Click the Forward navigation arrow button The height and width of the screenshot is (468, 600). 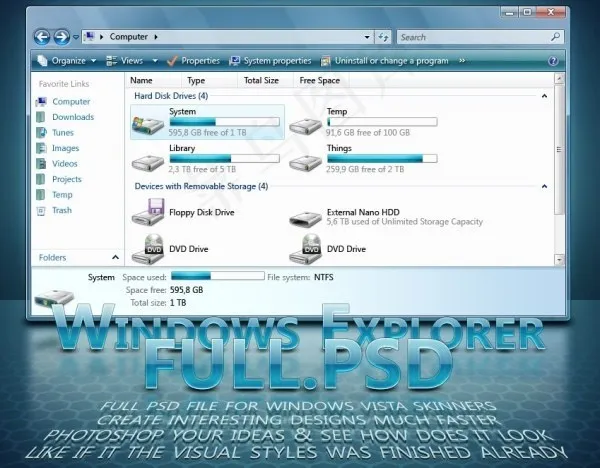point(65,37)
